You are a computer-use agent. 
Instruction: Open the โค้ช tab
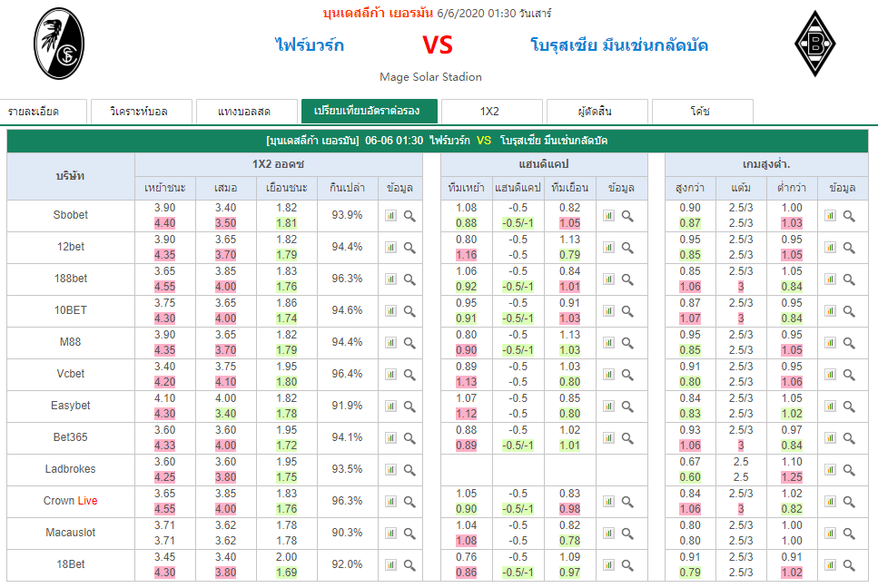pyautogui.click(x=702, y=112)
